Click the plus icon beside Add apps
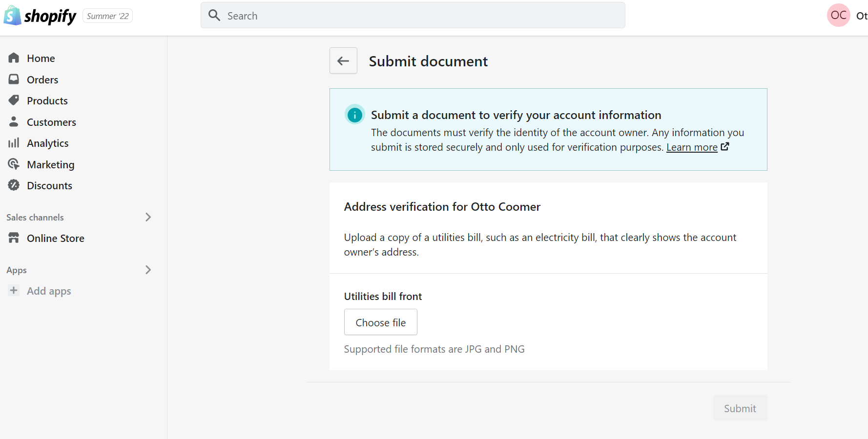The height and width of the screenshot is (439, 868). tap(14, 291)
